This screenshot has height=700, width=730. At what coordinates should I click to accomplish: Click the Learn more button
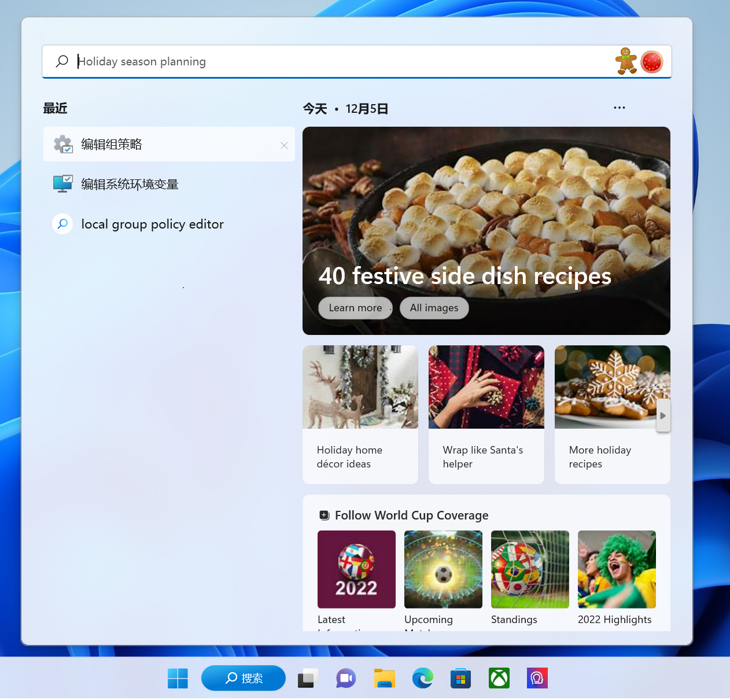coord(355,308)
